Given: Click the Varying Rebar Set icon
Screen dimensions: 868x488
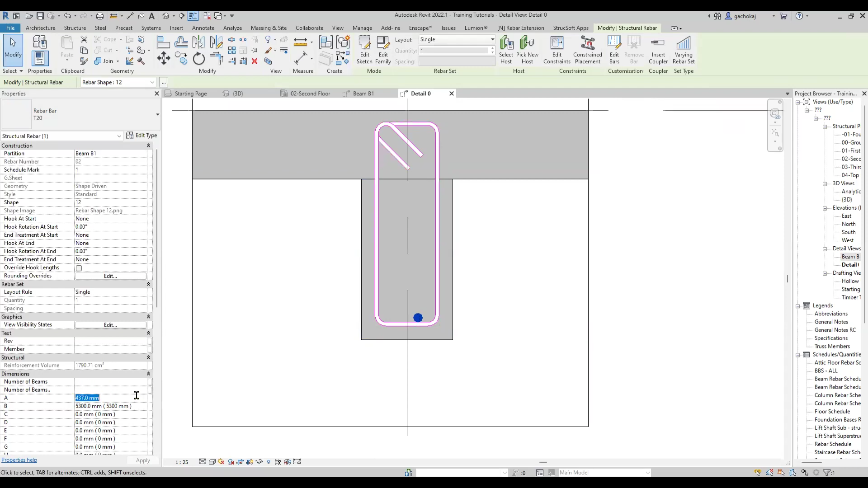Looking at the screenshot, I should tap(684, 50).
